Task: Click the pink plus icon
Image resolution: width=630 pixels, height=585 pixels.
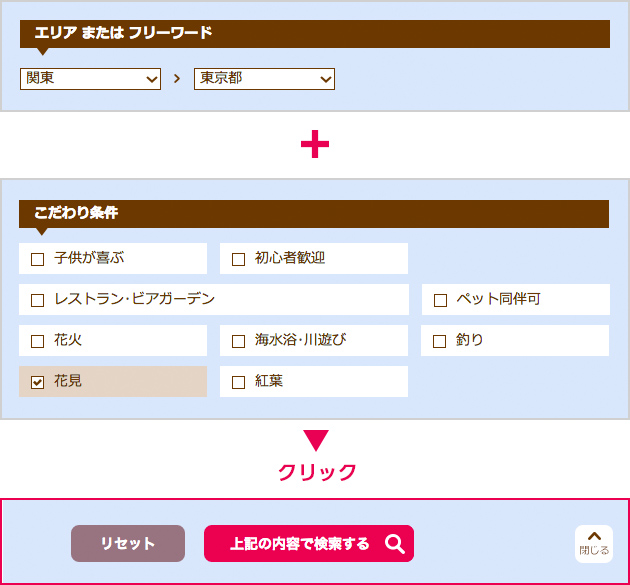Action: (x=315, y=144)
